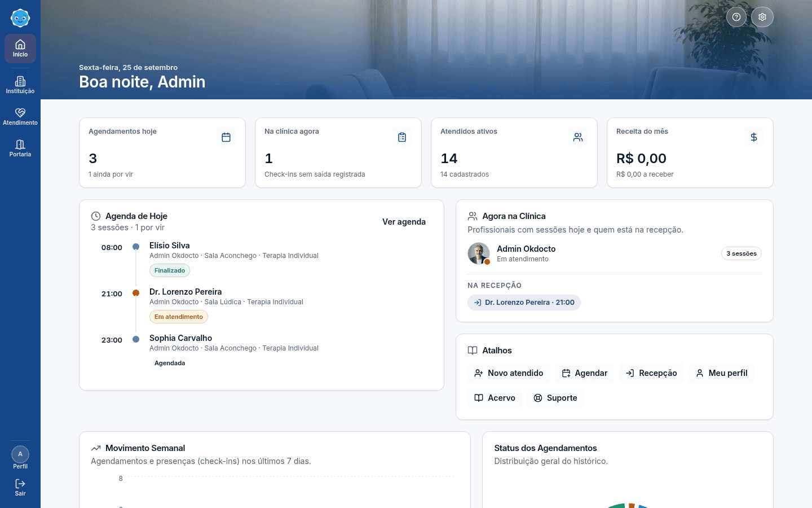This screenshot has height=508, width=812.
Task: Click people icon on Atendidos ativos card
Action: [x=578, y=137]
